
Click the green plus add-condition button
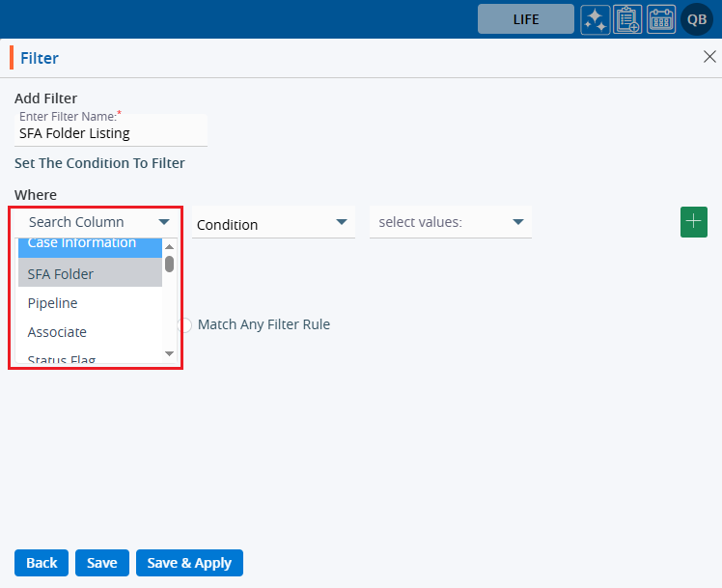click(x=694, y=221)
